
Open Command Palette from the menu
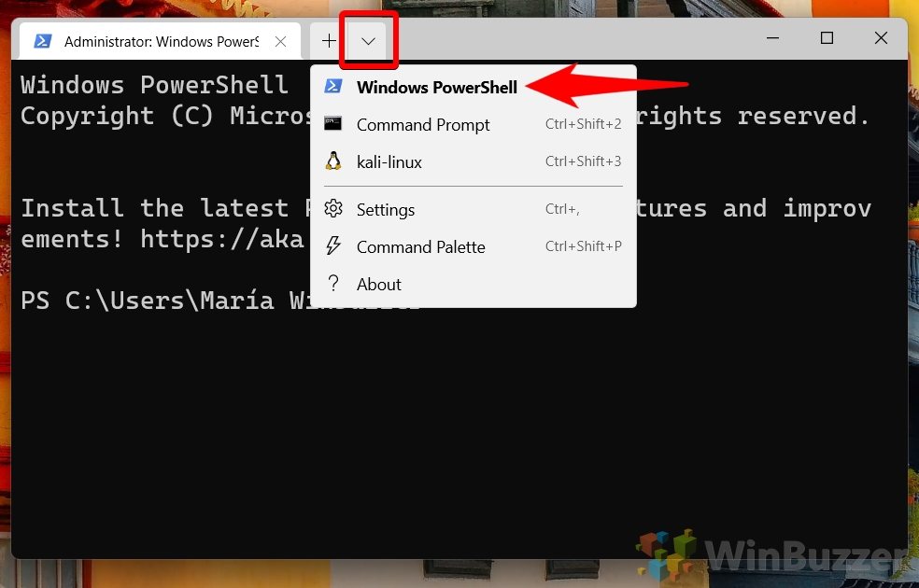click(473, 247)
